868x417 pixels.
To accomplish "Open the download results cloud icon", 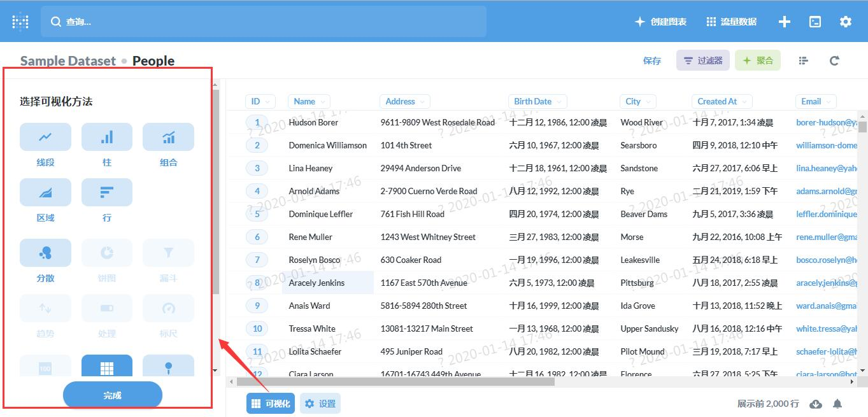I will pyautogui.click(x=815, y=404).
